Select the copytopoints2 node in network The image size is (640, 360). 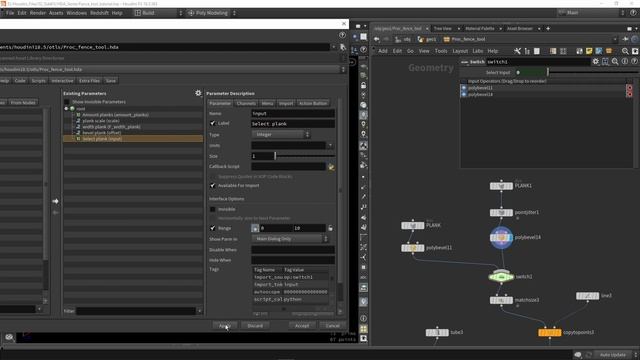point(550,333)
